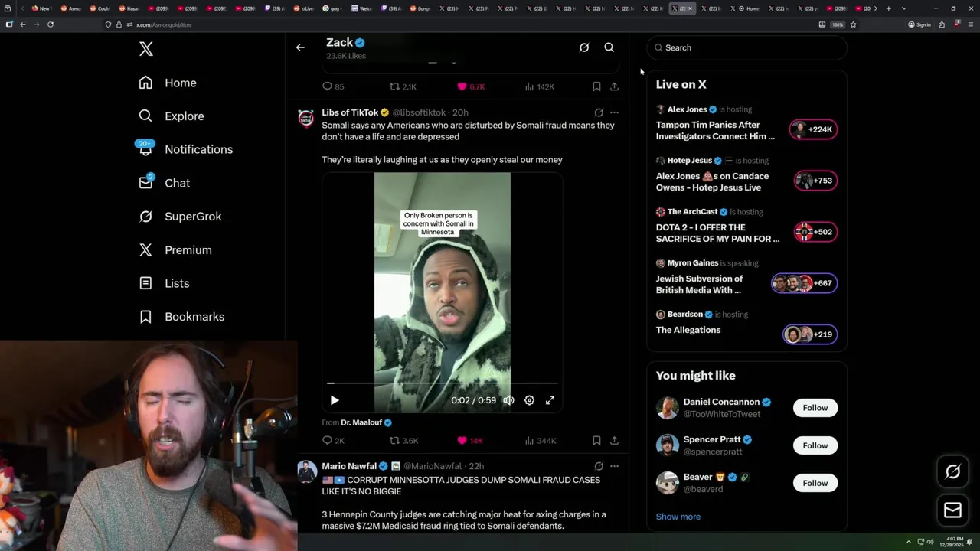Image resolution: width=980 pixels, height=551 pixels.
Task: Join Myron Gaines space with +667
Action: 804,283
